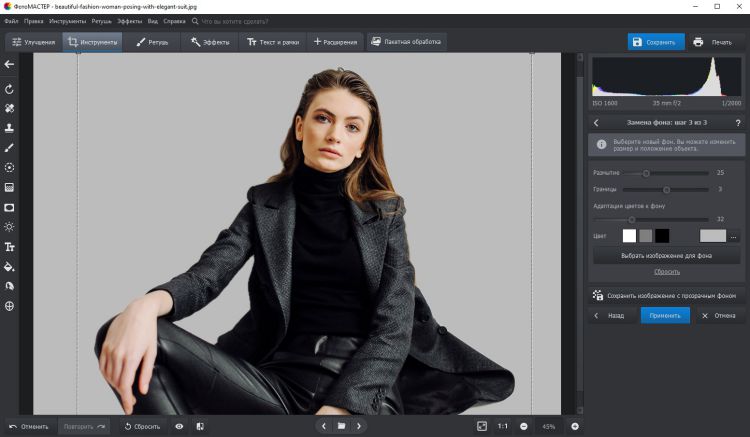Open the Эффекты tab
This screenshot has height=437, width=750.
point(210,42)
